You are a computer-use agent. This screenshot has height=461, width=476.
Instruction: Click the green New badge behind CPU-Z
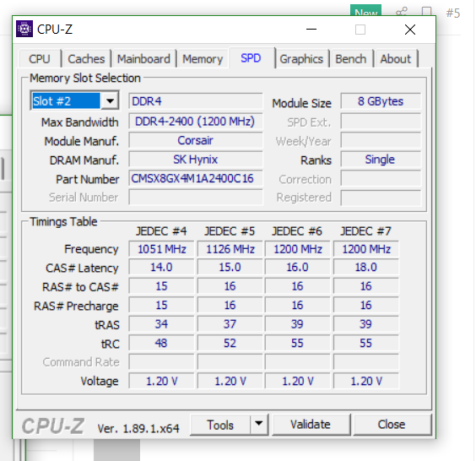[365, 10]
